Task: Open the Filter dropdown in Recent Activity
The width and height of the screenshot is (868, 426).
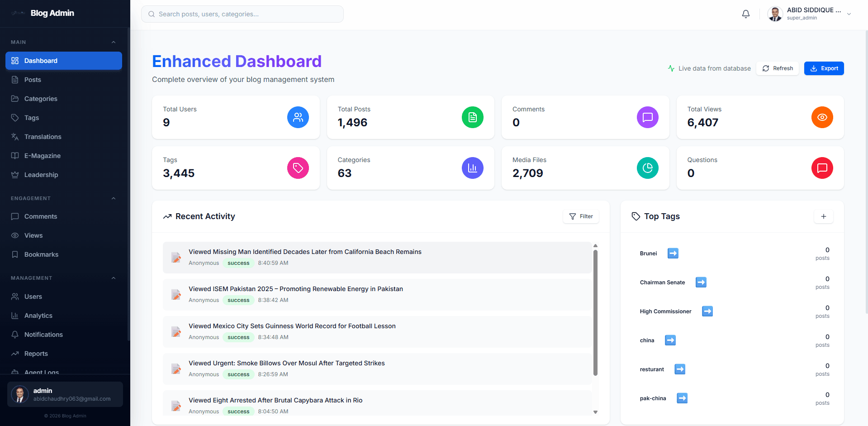Action: click(581, 216)
